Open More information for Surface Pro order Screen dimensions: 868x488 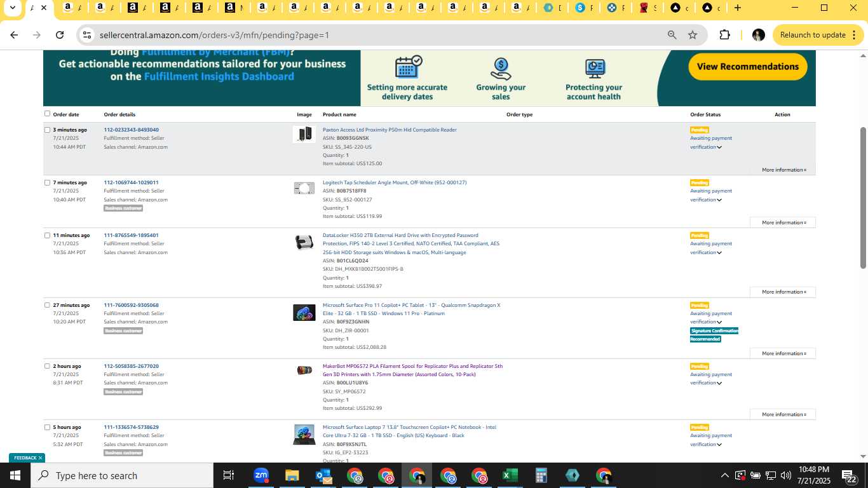[783, 353]
